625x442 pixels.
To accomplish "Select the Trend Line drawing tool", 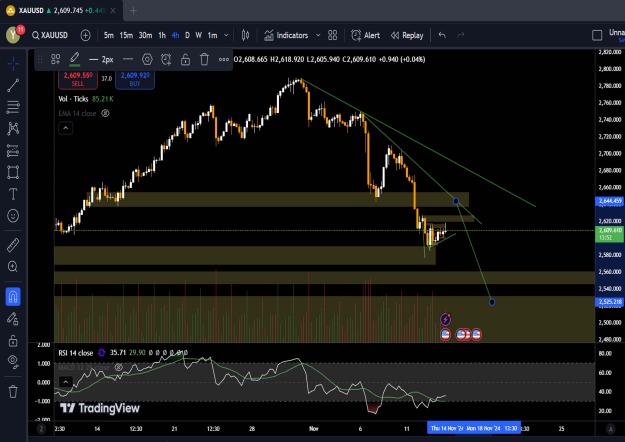I will coord(13,85).
